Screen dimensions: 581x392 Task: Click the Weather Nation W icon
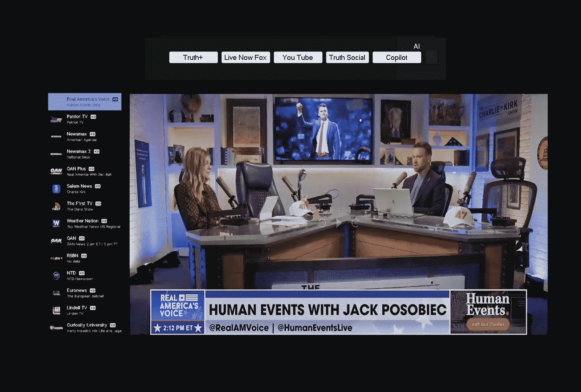point(56,223)
